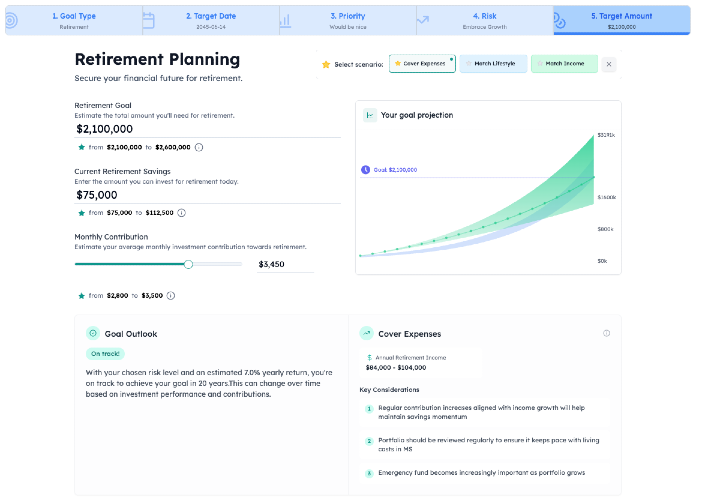
Task: Click the chart icon beside Your goal projection
Action: coord(370,116)
